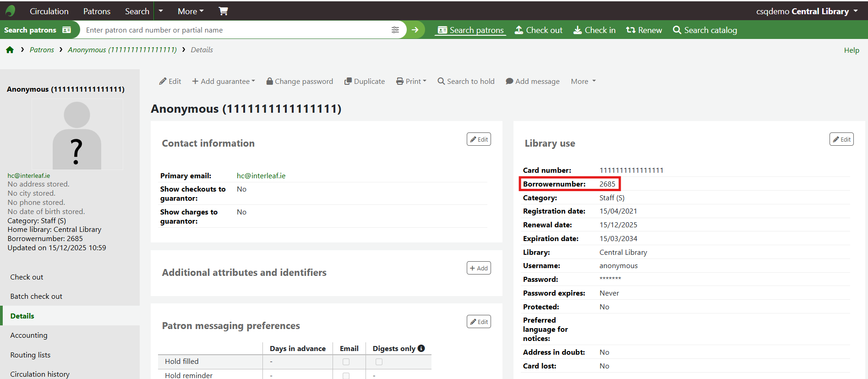Click the Help link
The height and width of the screenshot is (379, 868).
coord(852,50)
